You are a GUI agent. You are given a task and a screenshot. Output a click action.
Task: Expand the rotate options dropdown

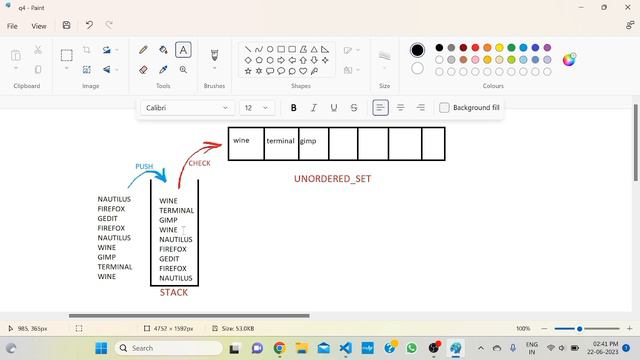click(x=117, y=50)
